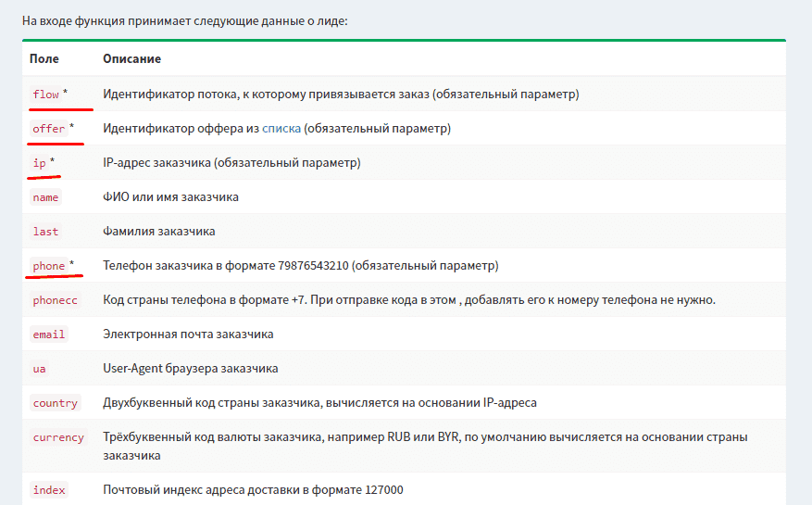The image size is (812, 505).
Task: Click the "phonecc" field code label
Action: point(55,300)
